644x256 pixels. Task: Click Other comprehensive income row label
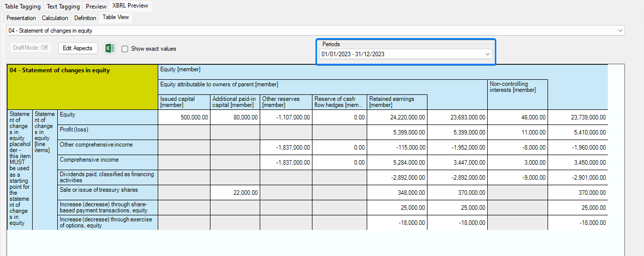pyautogui.click(x=108, y=147)
